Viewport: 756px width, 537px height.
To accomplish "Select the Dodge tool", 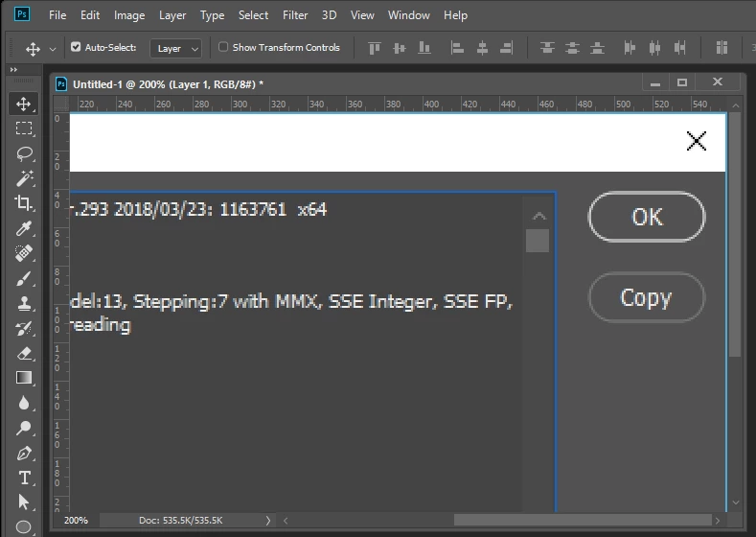I will coord(24,428).
